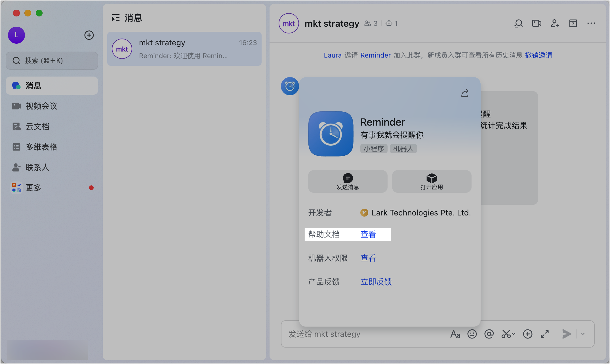Click the plus attachment icon in composer
This screenshot has height=364, width=610.
[528, 334]
